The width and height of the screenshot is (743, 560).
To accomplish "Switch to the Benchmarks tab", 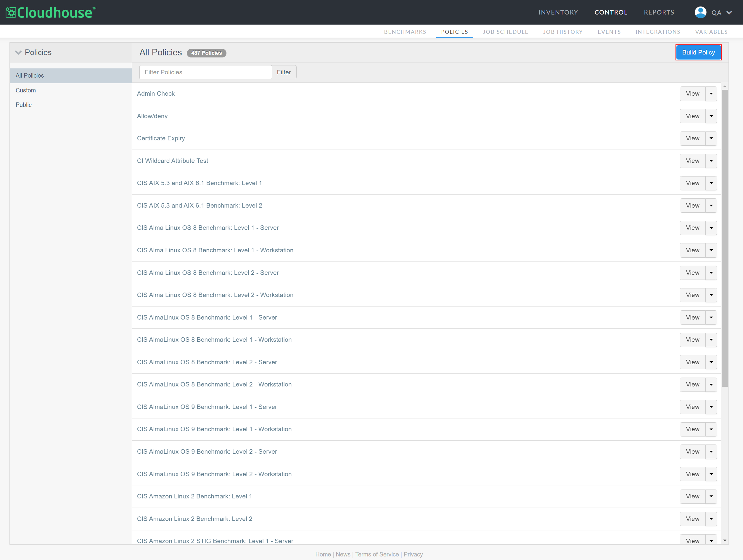I will coord(405,32).
